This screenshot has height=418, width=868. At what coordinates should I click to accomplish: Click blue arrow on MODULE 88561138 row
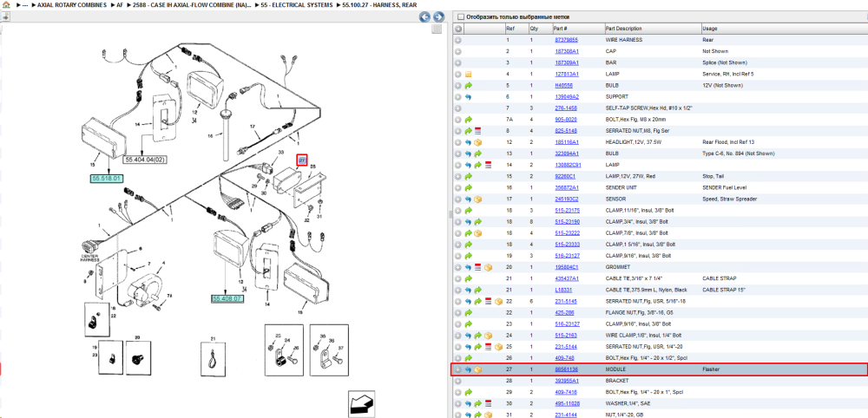(x=469, y=369)
